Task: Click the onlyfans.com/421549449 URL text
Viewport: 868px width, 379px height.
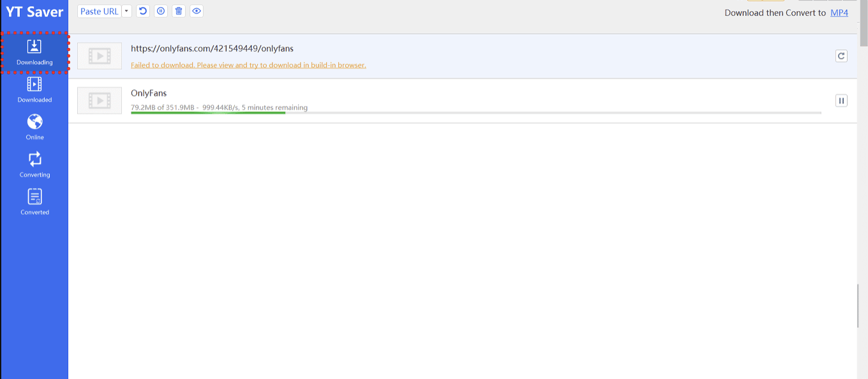Action: pyautogui.click(x=212, y=48)
